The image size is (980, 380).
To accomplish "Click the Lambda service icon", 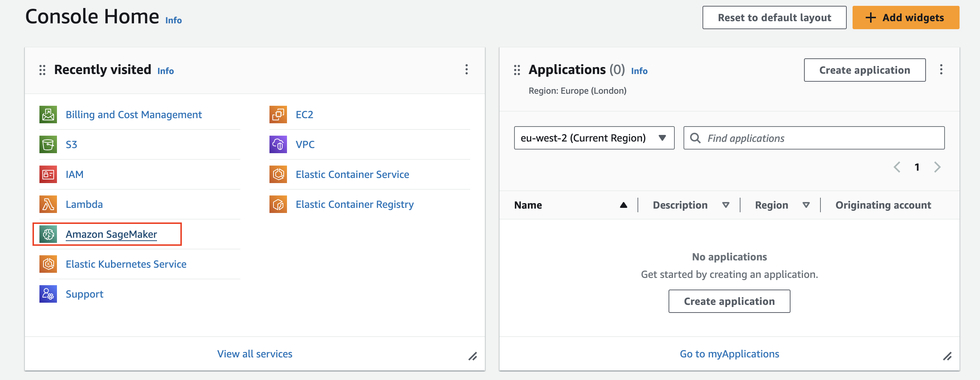I will [48, 205].
